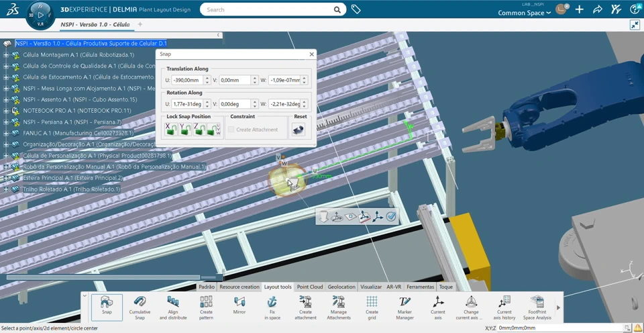Viewport: 644px width, 333px height.
Task: Toggle the UVW lock snap position
Action: pos(215,130)
